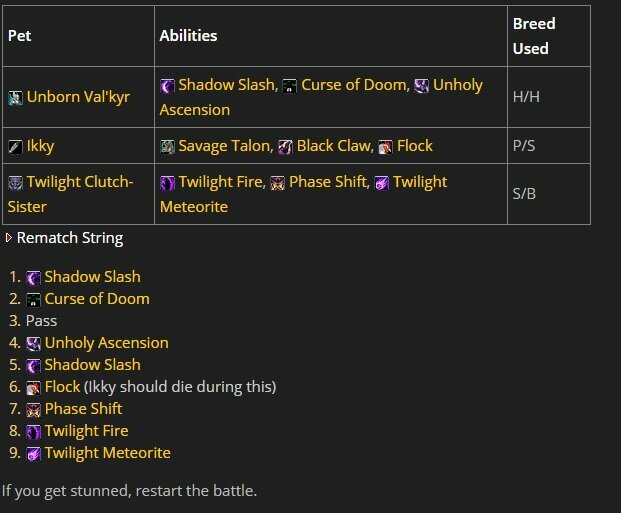621x513 pixels.
Task: Open the Ikky pet link
Action: coord(40,146)
